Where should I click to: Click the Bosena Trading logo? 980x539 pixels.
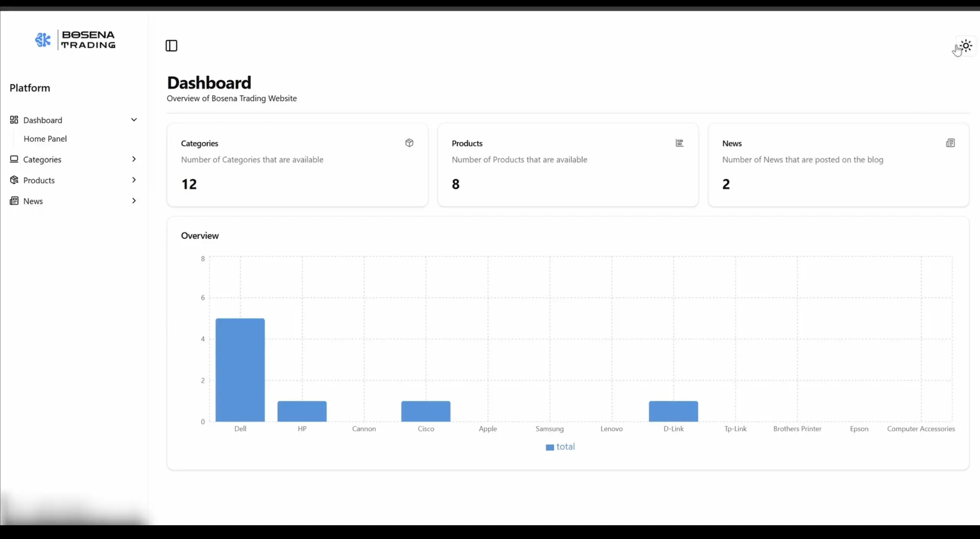point(75,40)
